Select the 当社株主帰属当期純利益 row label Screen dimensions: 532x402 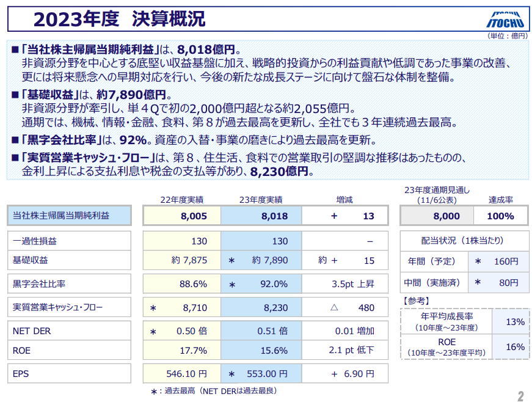click(x=69, y=216)
